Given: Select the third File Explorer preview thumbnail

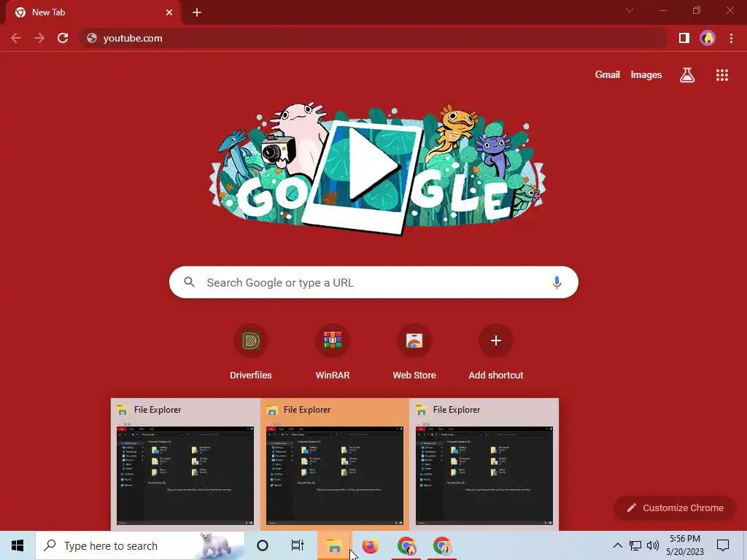Looking at the screenshot, I should point(484,464).
